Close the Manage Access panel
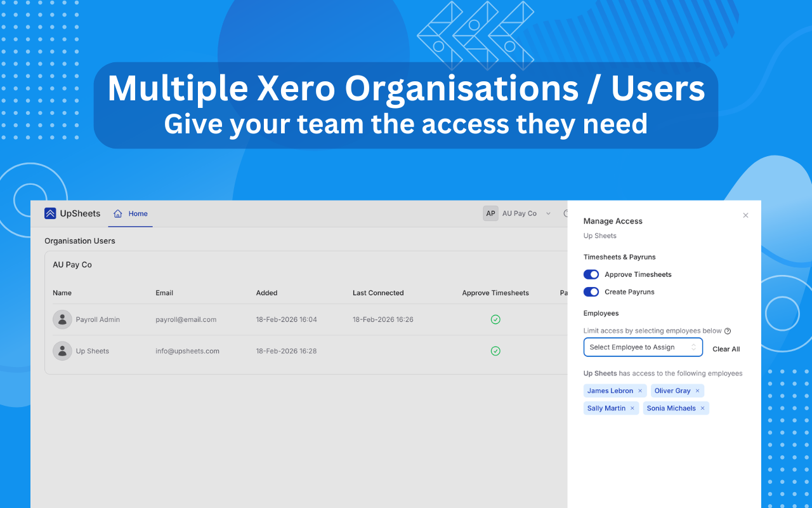Viewport: 812px width, 508px height. click(745, 215)
